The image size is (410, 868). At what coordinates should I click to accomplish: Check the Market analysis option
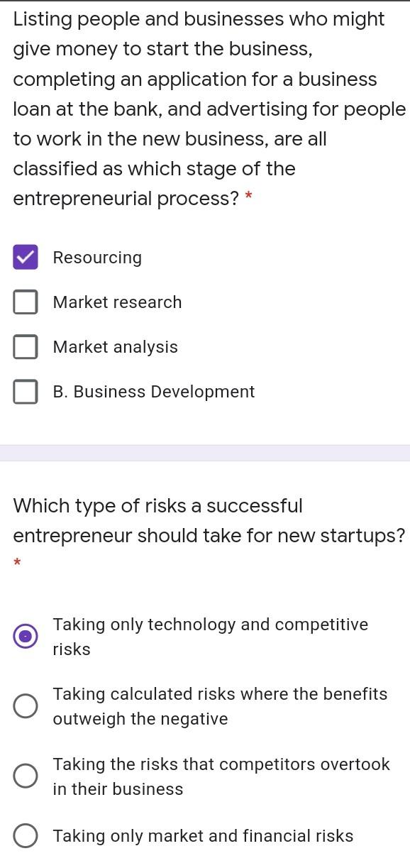pyautogui.click(x=25, y=347)
